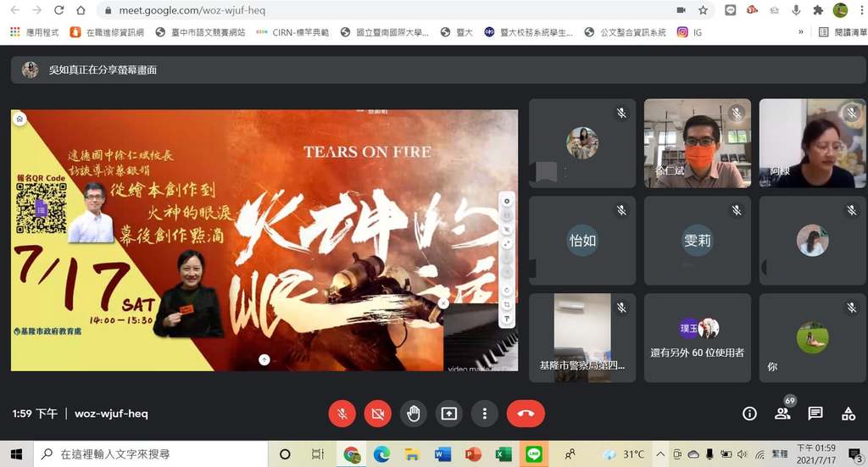Open Task View on taskbar
Screen dimensions: 868x467
(x=317, y=454)
